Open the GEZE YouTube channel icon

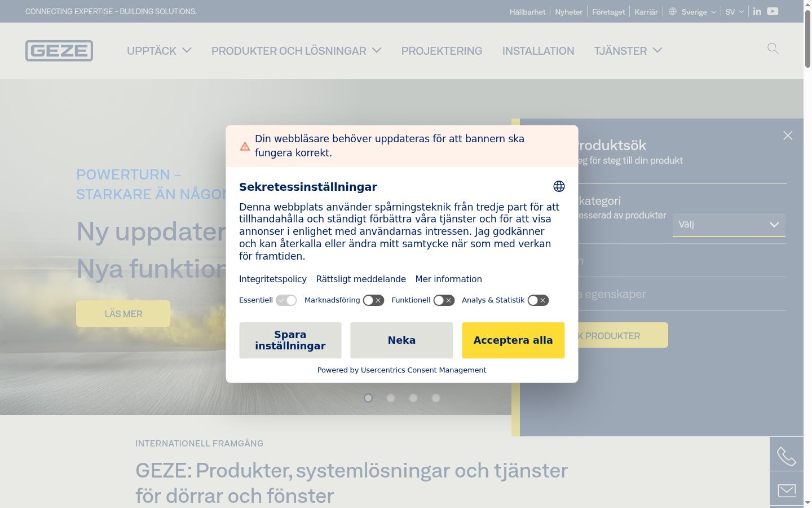[773, 11]
